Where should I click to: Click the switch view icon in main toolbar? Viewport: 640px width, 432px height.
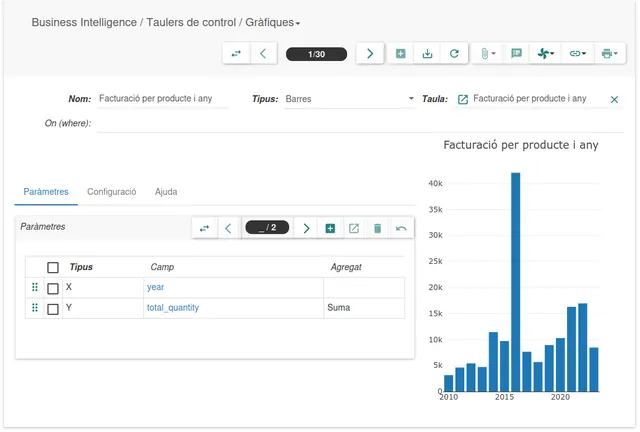[236, 53]
